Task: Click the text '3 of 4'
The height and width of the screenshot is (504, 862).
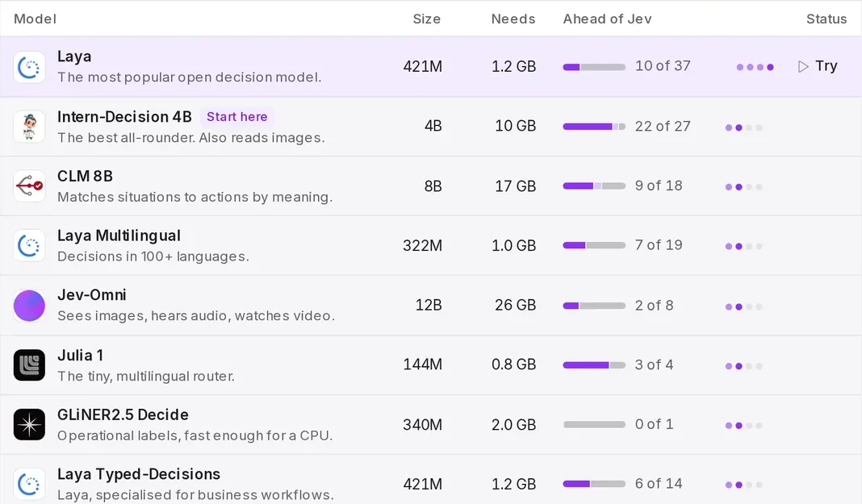Action: click(x=655, y=364)
